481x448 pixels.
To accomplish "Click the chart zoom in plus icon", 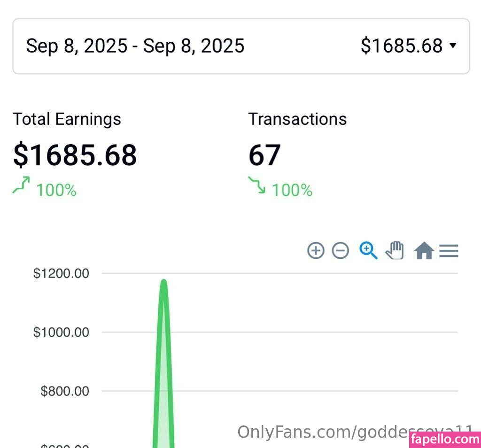I will tap(316, 251).
